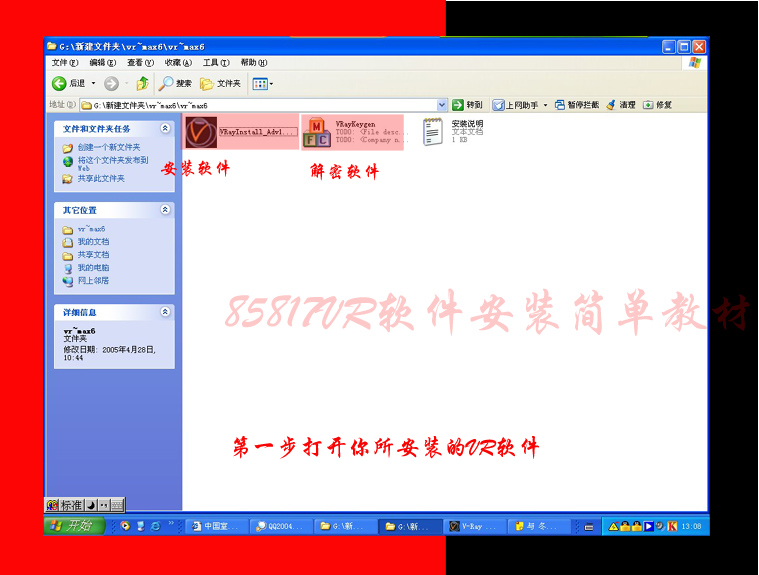This screenshot has width=759, height=575.
Task: Open the 收藏 menu
Action: [178, 63]
